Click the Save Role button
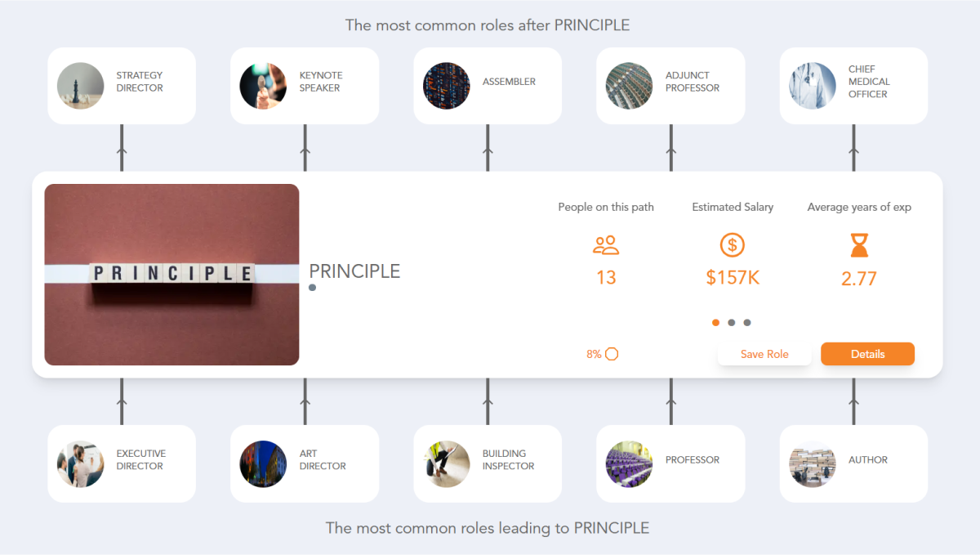980x555 pixels. (x=764, y=354)
